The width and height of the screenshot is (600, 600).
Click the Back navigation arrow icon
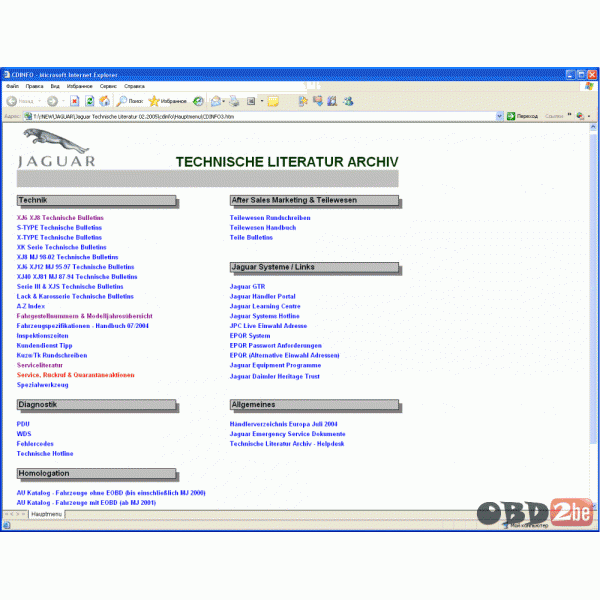pos(12,101)
